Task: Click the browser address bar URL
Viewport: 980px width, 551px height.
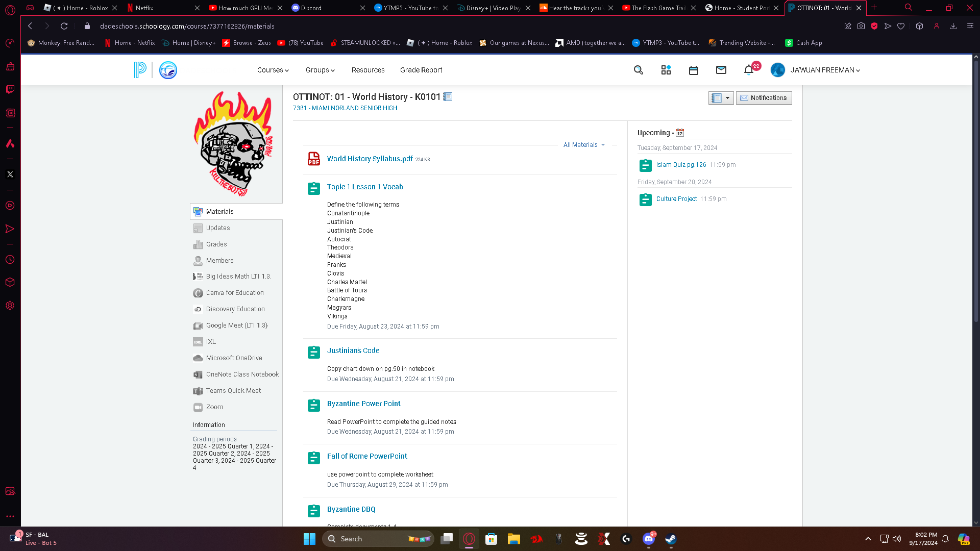Action: [187, 26]
